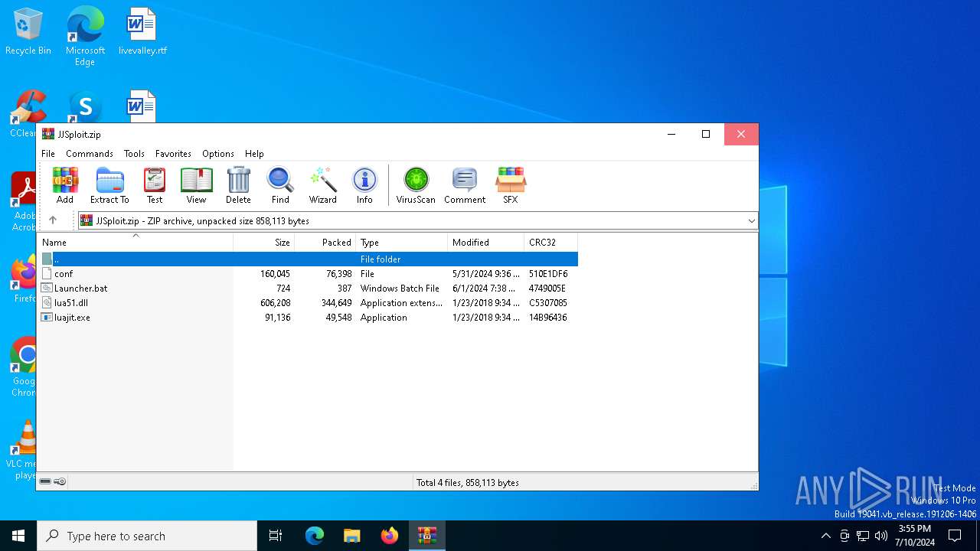Click 'Total 4 files, 858,113 bytes' status
Screen dimensions: 980x551
pos(467,482)
